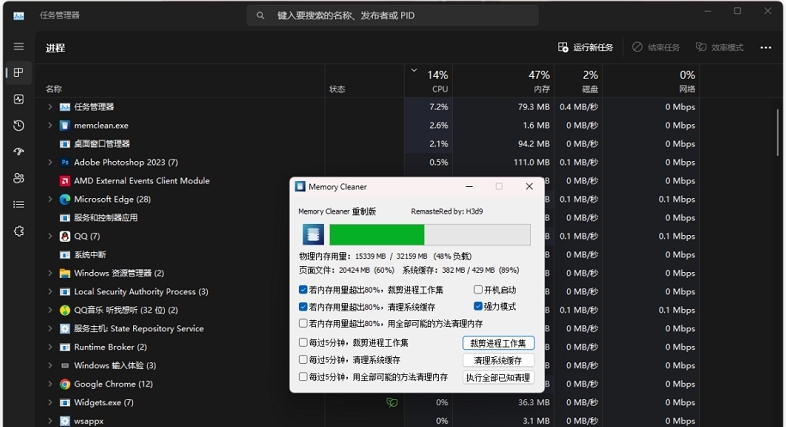Click the Memory Cleaner RAM chip icon
Image resolution: width=786 pixels, height=427 pixels.
[312, 235]
